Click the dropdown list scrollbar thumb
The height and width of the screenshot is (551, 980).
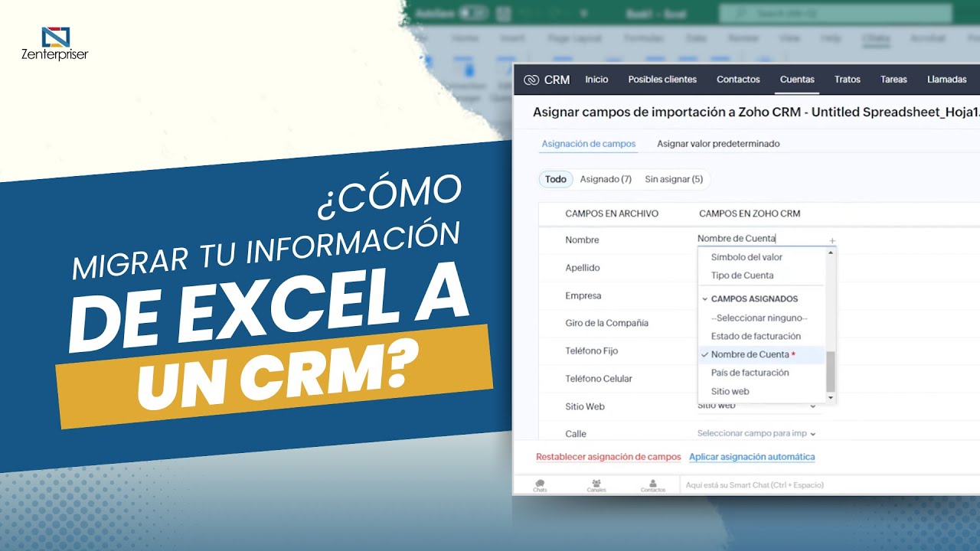click(831, 372)
